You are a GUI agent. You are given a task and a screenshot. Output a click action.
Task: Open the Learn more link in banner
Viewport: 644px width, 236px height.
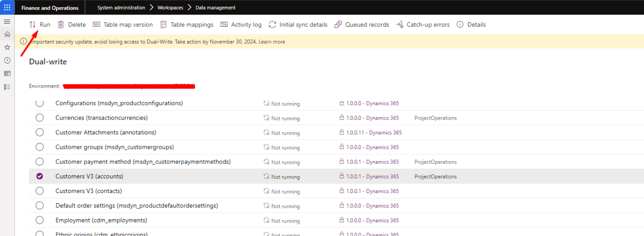pos(272,42)
